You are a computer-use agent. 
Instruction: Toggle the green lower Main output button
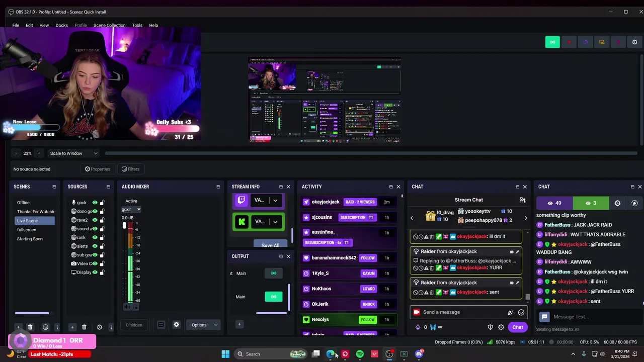pos(274,297)
